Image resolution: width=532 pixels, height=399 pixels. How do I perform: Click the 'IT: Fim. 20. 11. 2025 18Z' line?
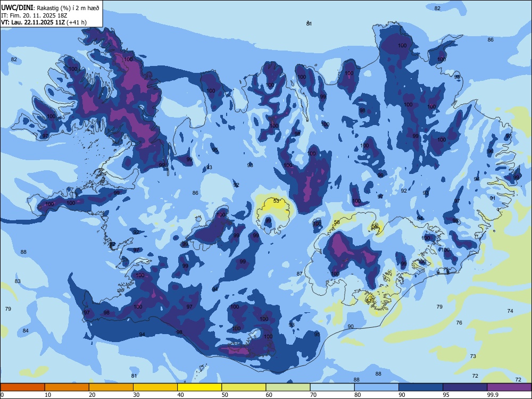pos(34,15)
